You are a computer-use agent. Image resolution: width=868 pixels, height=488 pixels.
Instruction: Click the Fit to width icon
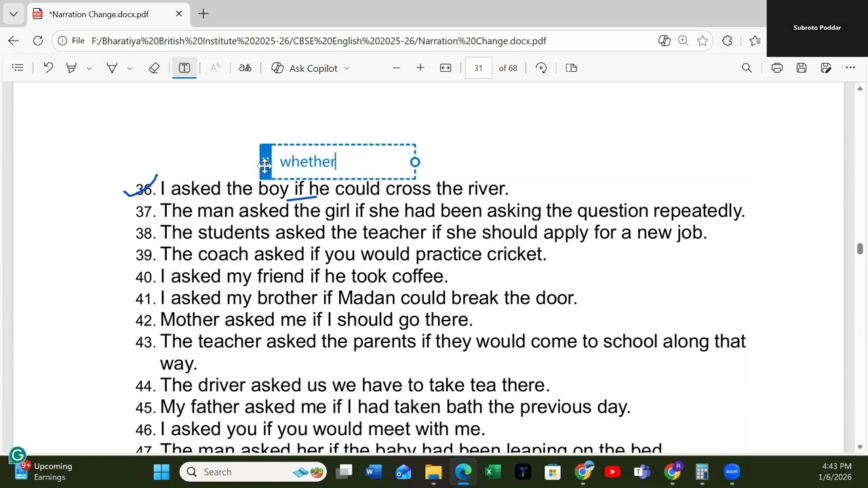(x=446, y=68)
